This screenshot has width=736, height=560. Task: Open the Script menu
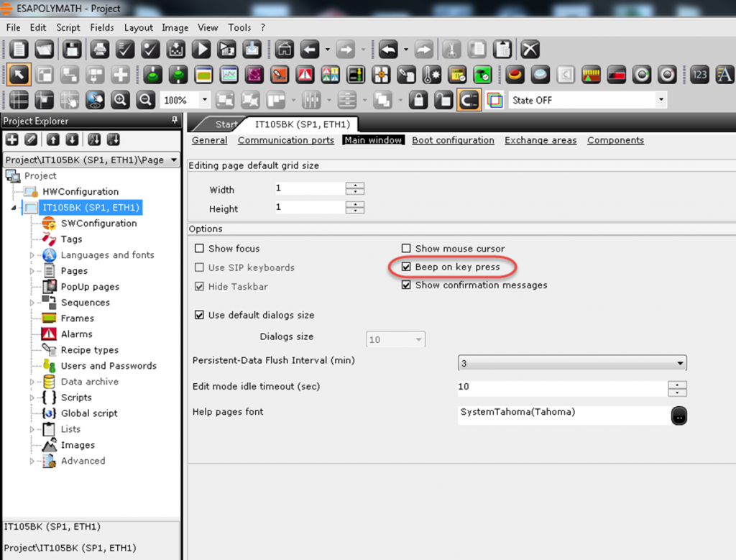click(68, 28)
